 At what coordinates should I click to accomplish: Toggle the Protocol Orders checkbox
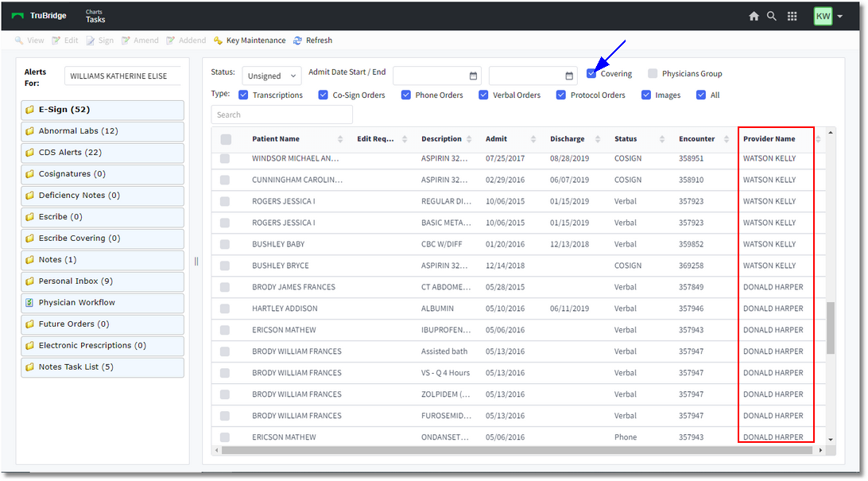pyautogui.click(x=560, y=95)
